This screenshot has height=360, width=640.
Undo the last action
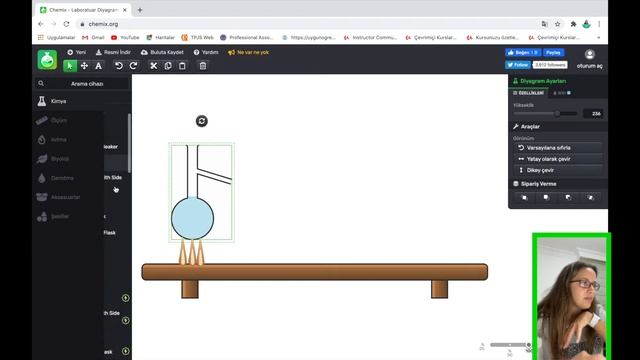[x=119, y=66]
